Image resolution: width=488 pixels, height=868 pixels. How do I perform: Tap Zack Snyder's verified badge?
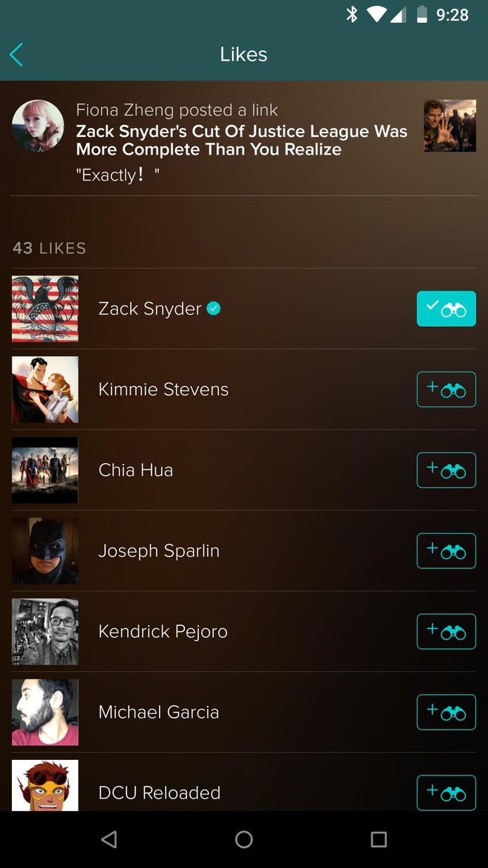tap(214, 309)
